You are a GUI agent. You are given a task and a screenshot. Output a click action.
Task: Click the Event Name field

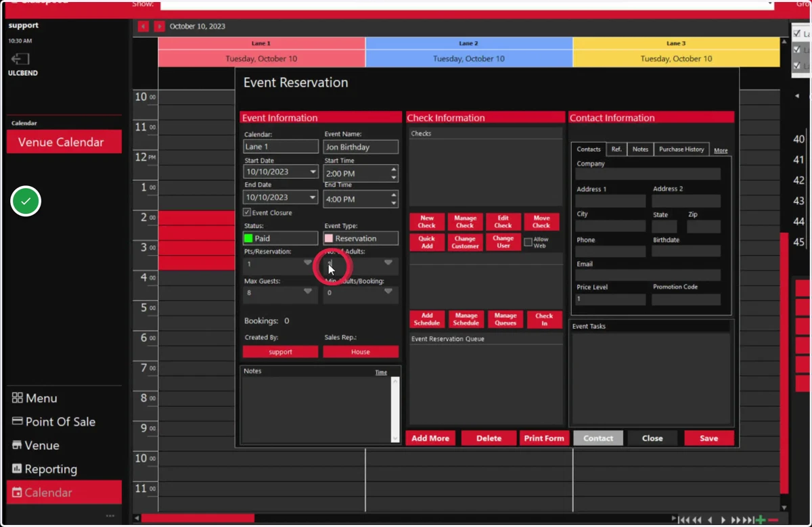(x=361, y=147)
